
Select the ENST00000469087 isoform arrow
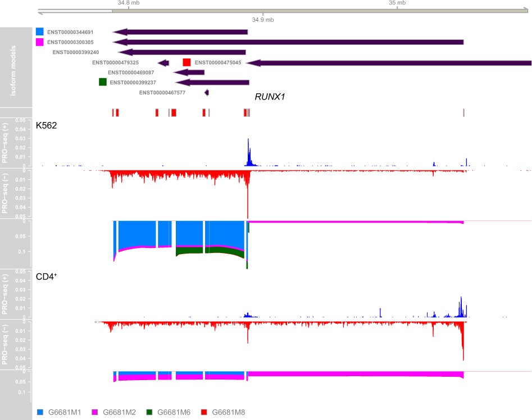tap(189, 73)
